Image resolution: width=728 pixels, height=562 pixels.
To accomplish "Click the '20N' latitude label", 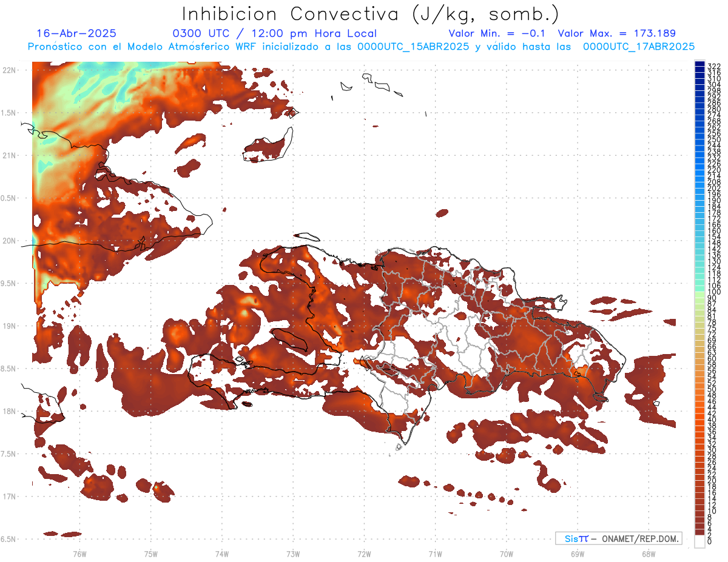I will [x=10, y=241].
